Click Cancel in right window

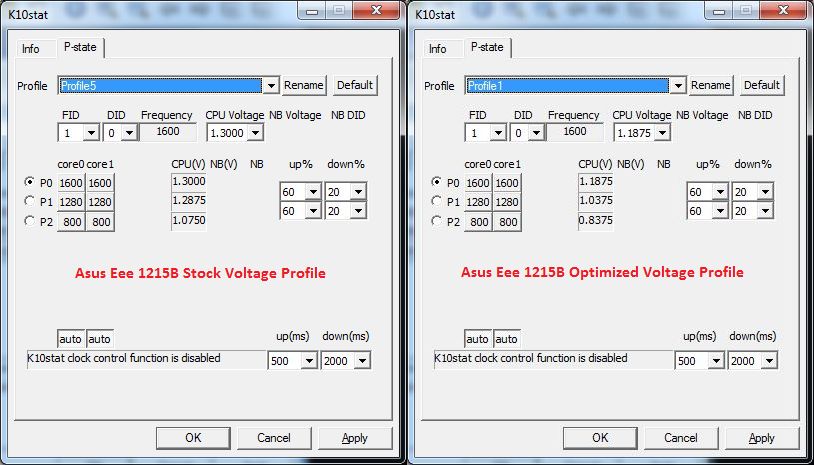(681, 438)
